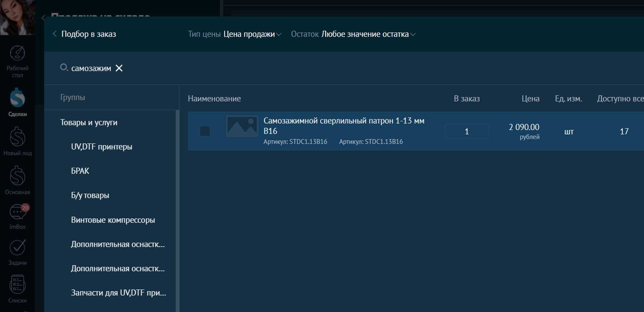Click the search magnifier icon
Viewport: 644px width, 312px height.
point(64,68)
